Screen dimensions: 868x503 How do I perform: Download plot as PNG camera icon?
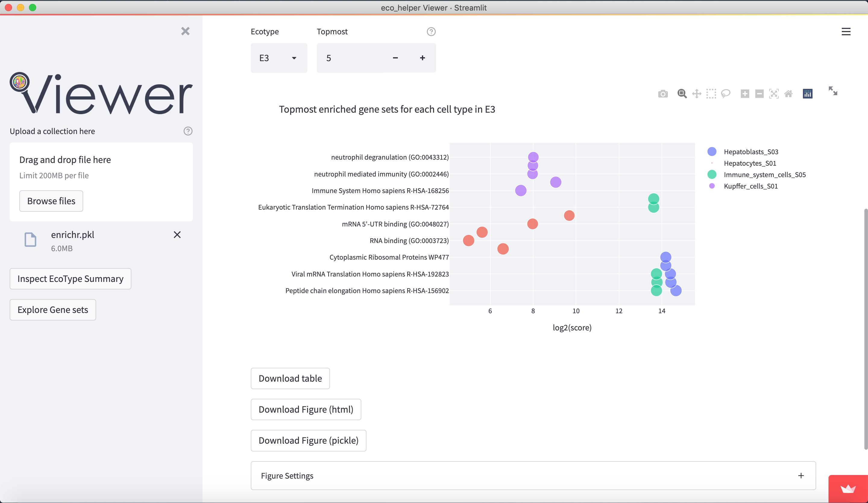pos(663,94)
